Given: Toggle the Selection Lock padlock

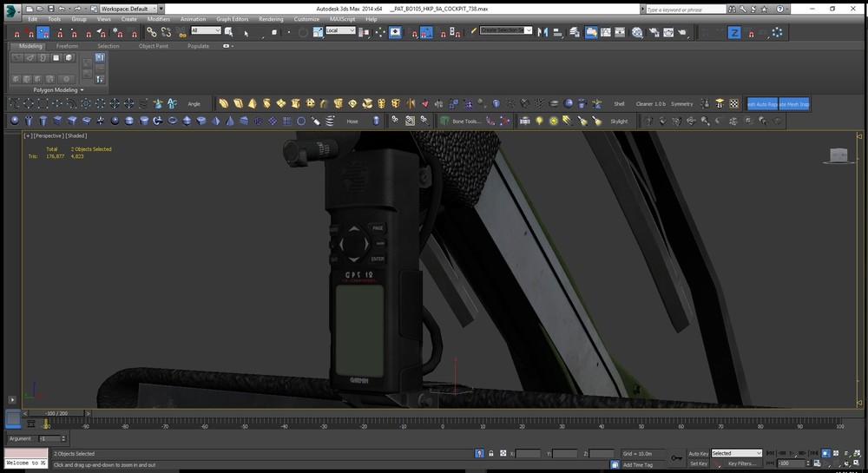Looking at the screenshot, I should pos(491,453).
